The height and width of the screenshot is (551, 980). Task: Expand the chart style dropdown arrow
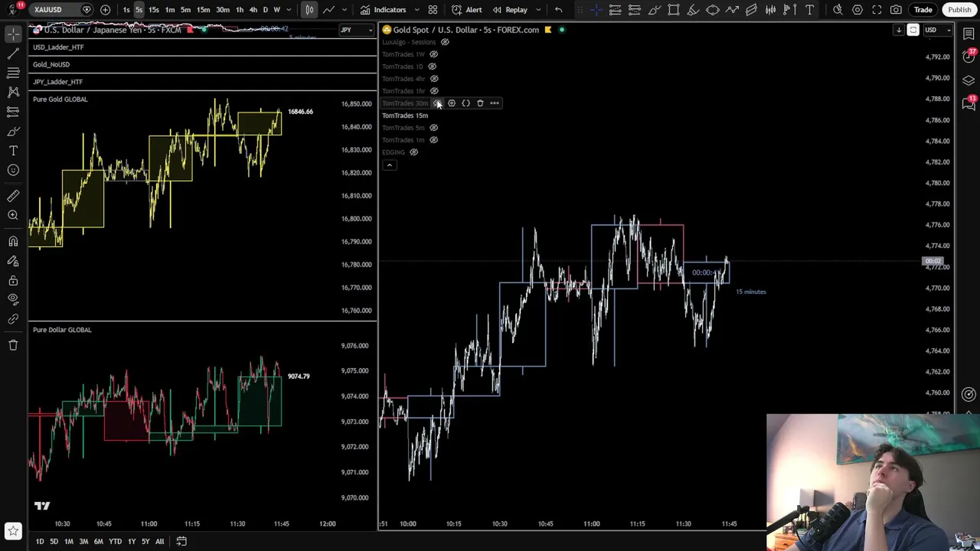344,10
